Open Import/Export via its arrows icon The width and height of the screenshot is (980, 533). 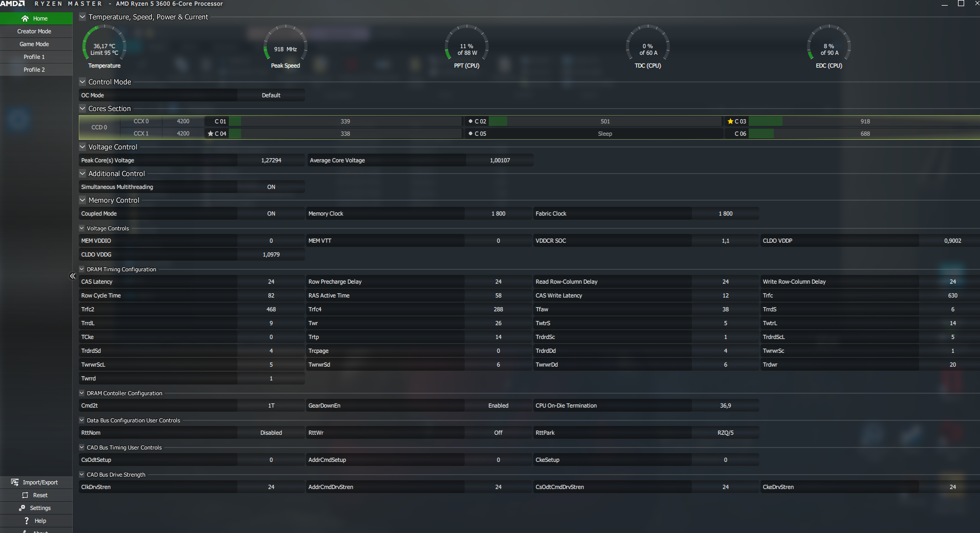point(15,482)
